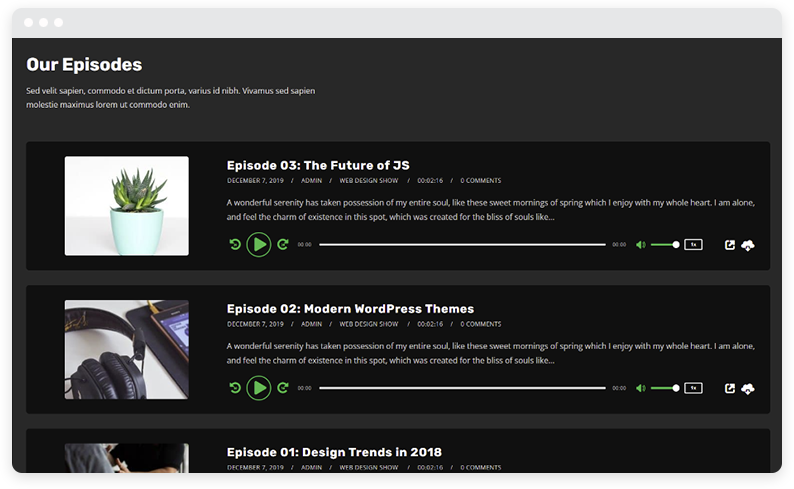Open ADMIN author link under Episode 01

tap(311, 467)
